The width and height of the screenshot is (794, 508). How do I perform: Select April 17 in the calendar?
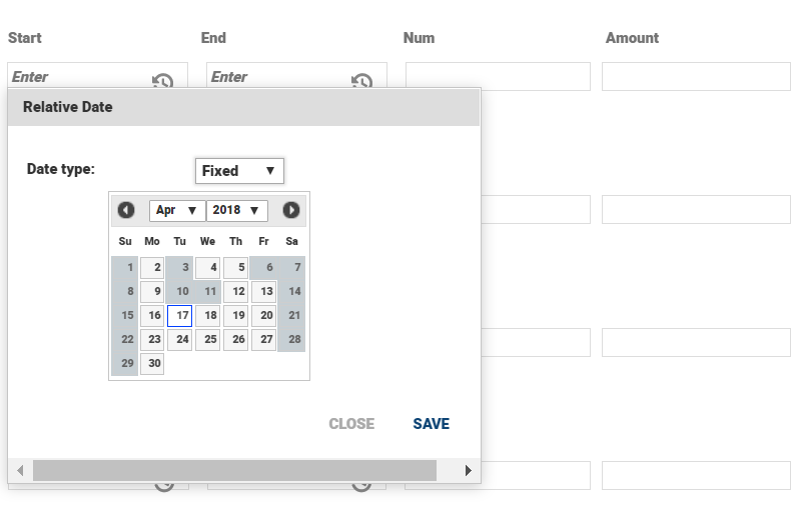(180, 316)
